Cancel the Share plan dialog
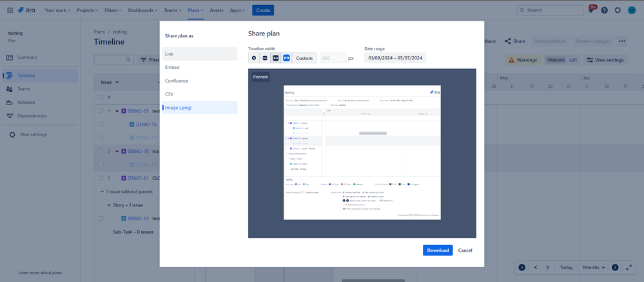 (x=465, y=250)
